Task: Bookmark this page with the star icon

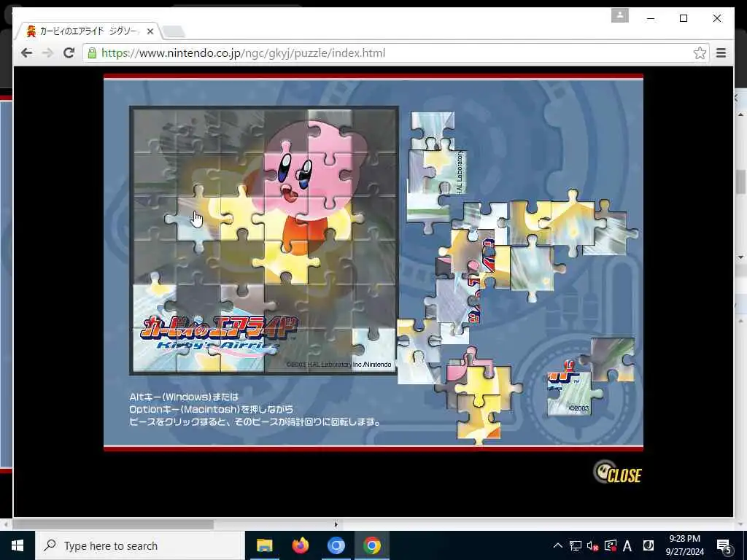Action: coord(700,52)
